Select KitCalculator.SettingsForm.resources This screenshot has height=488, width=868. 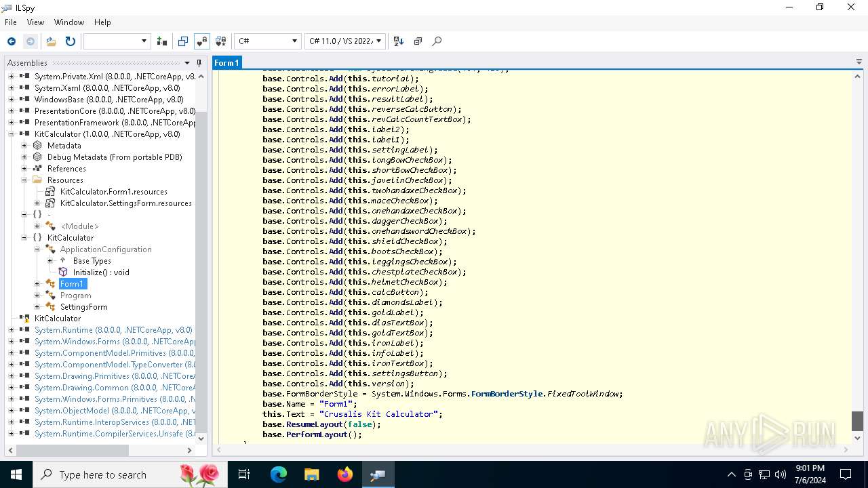point(126,203)
